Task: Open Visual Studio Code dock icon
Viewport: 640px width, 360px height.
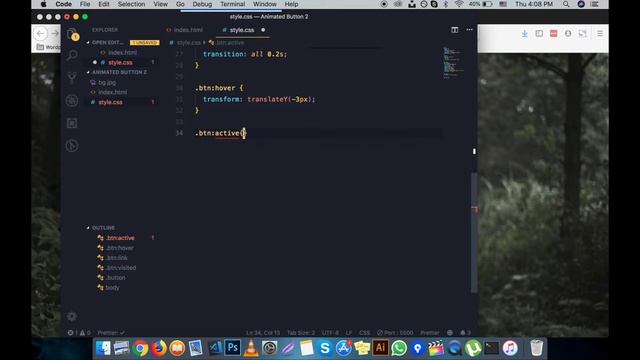Action: point(214,348)
